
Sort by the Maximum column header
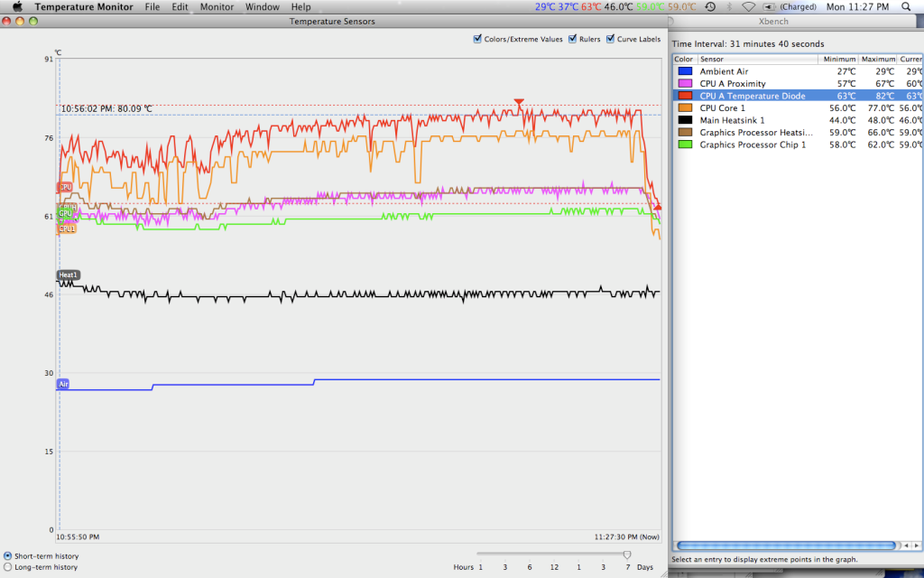[x=878, y=59]
